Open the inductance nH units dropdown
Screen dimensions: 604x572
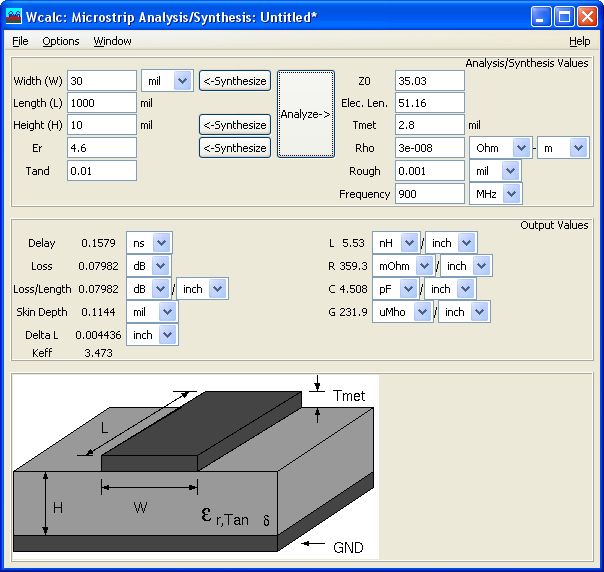[394, 243]
